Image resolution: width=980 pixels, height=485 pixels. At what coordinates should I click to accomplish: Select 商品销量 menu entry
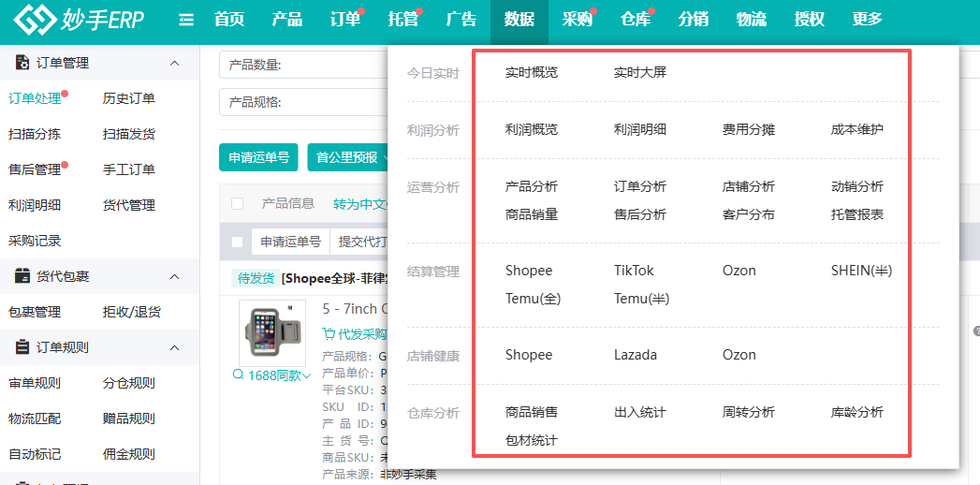pos(532,215)
